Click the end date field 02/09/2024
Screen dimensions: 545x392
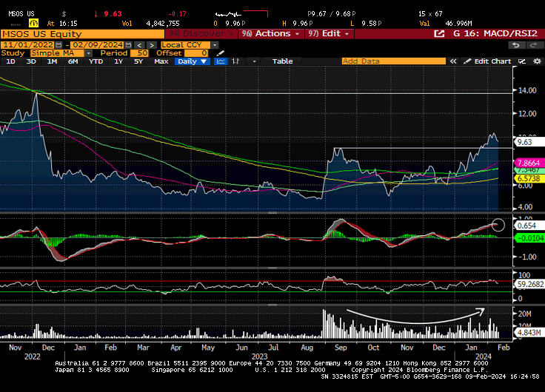pyautogui.click(x=97, y=45)
